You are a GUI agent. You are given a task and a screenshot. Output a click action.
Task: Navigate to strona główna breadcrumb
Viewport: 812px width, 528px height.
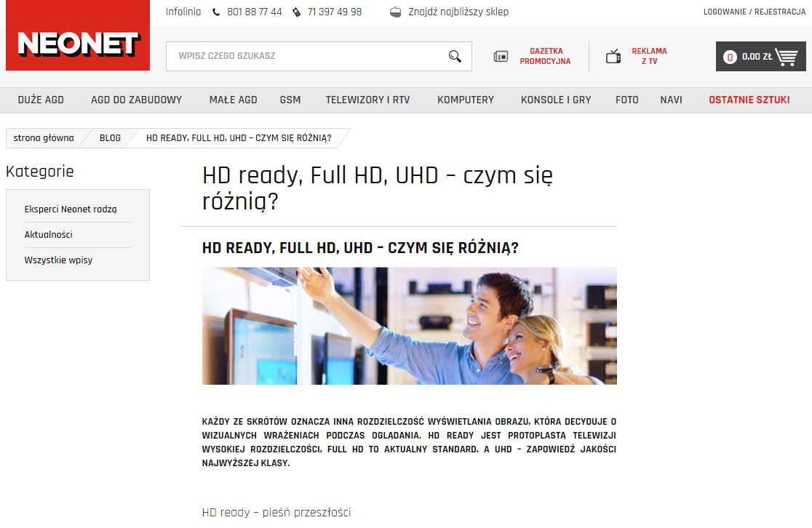pyautogui.click(x=44, y=138)
